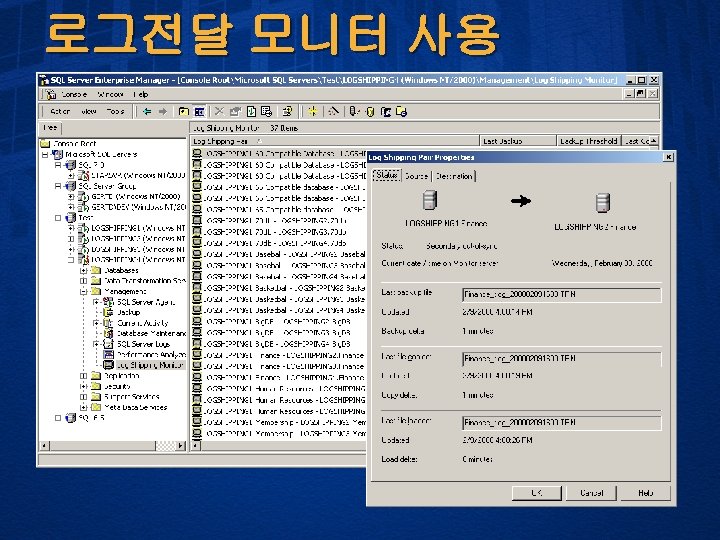Screen dimensions: 720x540
Task: Expand the SQL Server Agent node
Action: [96, 302]
